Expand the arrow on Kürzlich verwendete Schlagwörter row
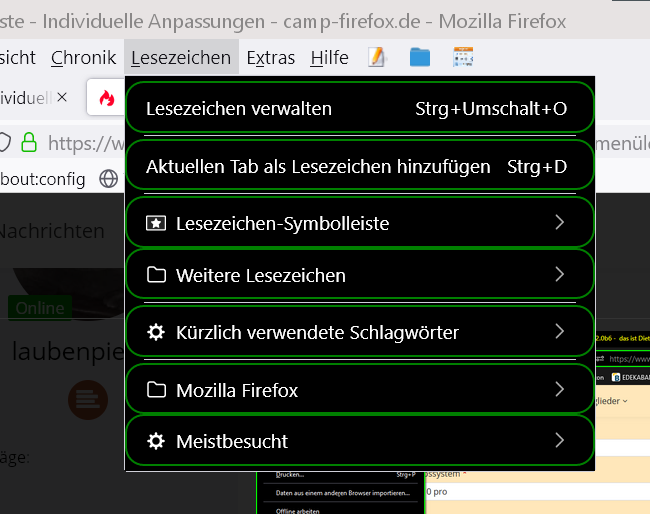Image resolution: width=650 pixels, height=514 pixels. pyautogui.click(x=560, y=332)
